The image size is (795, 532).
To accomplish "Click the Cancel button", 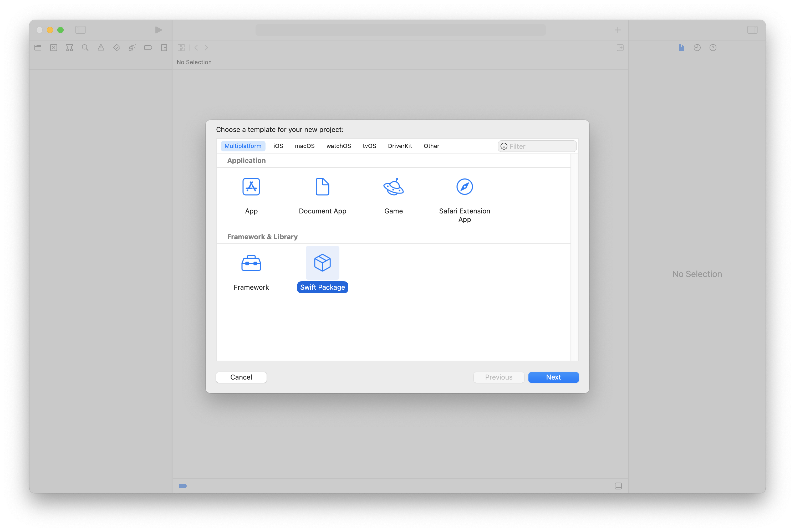I will coord(241,377).
